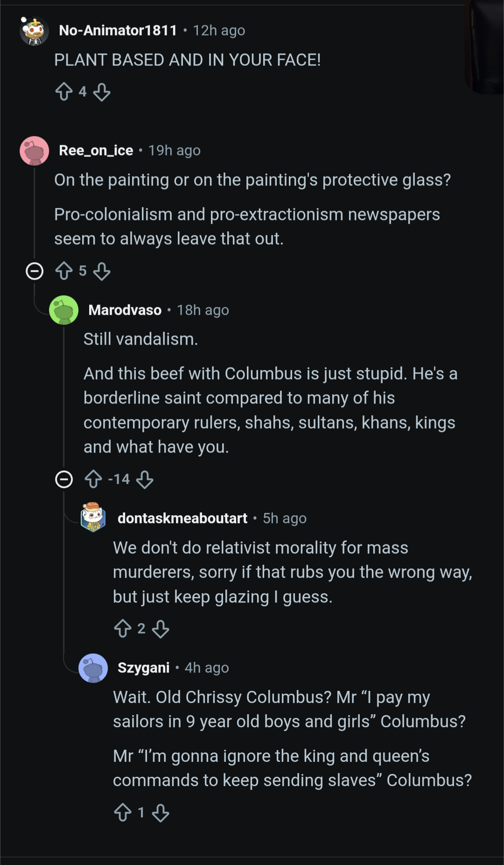Upvote Ree_on_ice's comment
This screenshot has height=865, width=504.
click(64, 271)
